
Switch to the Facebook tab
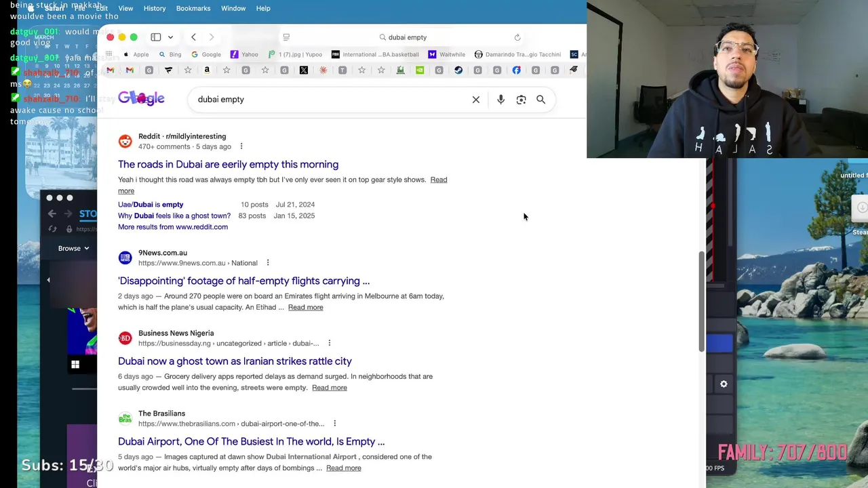pos(517,70)
